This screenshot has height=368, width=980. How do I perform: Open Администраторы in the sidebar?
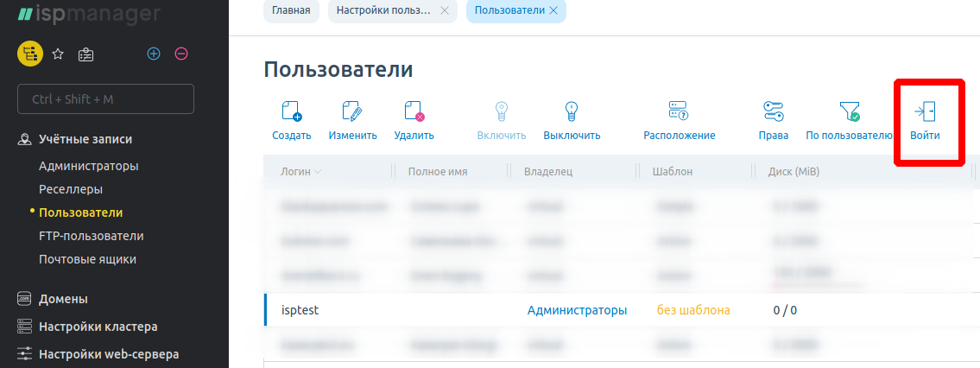click(x=89, y=166)
